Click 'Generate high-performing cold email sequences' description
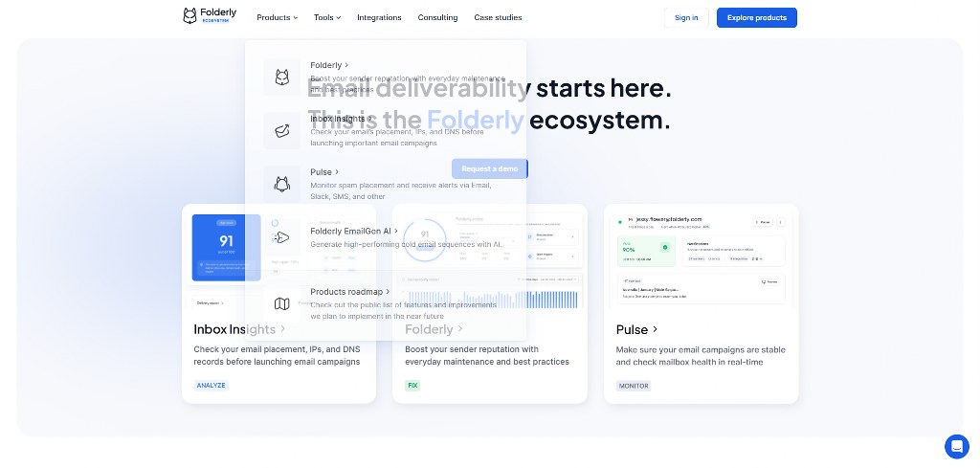Image resolution: width=980 pixels, height=468 pixels. pyautogui.click(x=406, y=244)
